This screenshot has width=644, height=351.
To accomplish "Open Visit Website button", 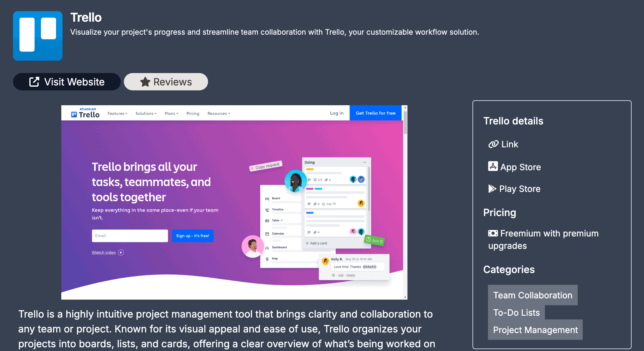I will pyautogui.click(x=67, y=82).
